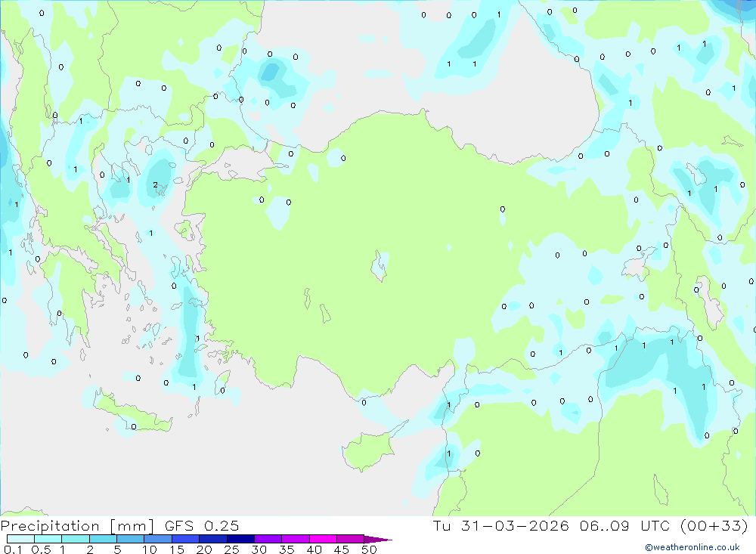Select the 2–5 mm sky-blue legend swatch

(103, 539)
